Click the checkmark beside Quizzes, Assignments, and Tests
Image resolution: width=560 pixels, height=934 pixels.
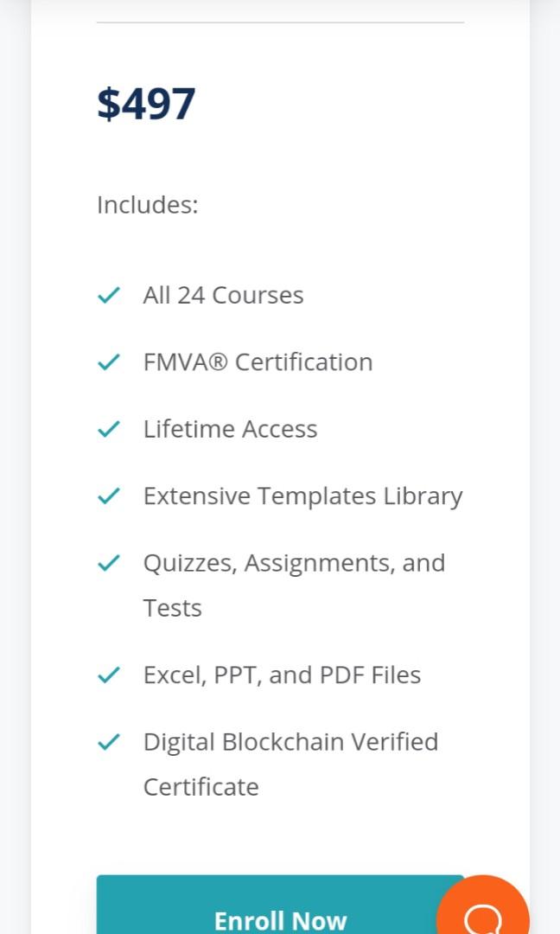[x=108, y=562]
